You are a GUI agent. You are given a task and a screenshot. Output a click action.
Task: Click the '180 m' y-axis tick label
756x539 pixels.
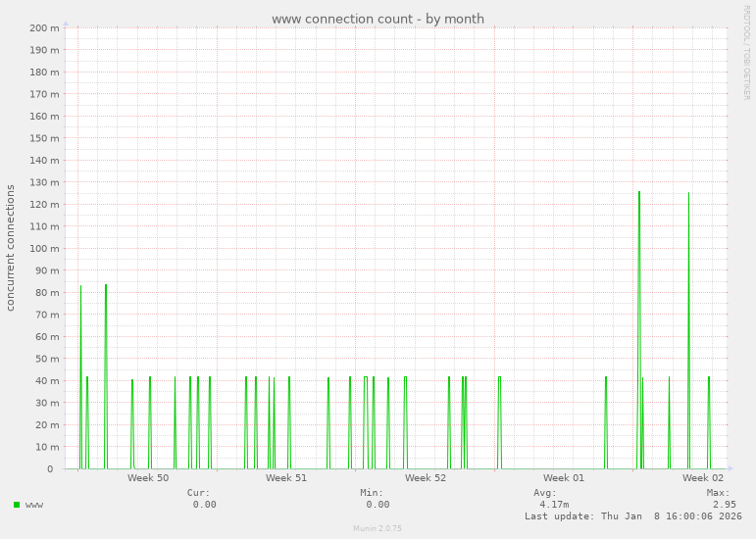click(x=44, y=73)
